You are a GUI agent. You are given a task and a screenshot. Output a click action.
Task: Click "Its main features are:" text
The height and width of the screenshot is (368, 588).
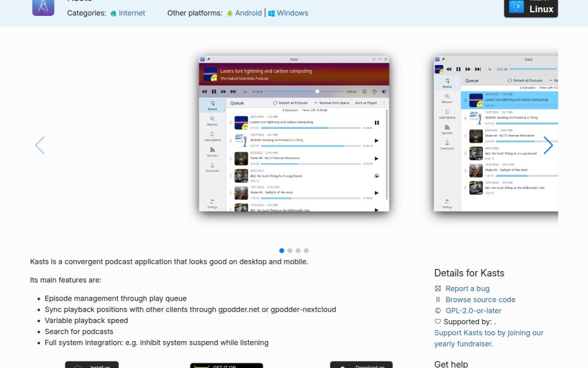coord(66,280)
